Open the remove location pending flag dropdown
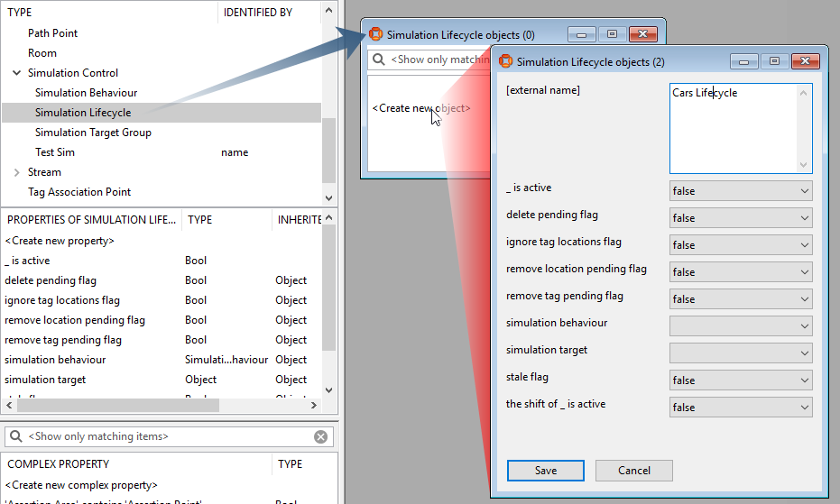The image size is (840, 504). 741,272
